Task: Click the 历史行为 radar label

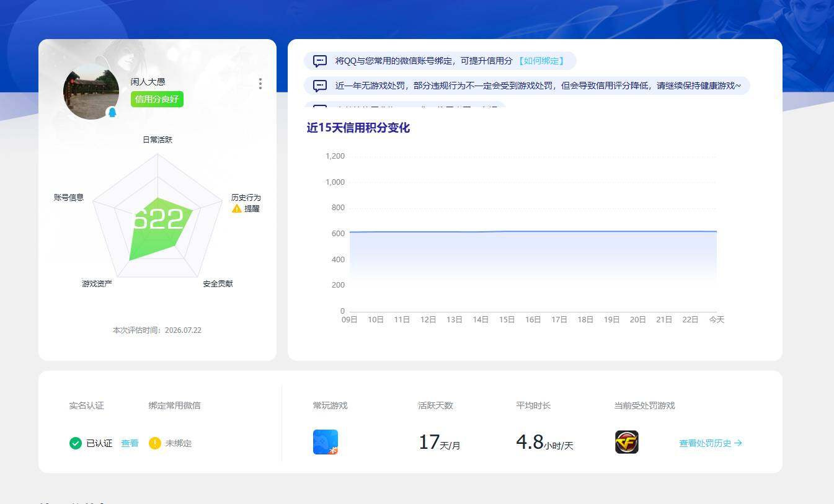Action: [246, 198]
